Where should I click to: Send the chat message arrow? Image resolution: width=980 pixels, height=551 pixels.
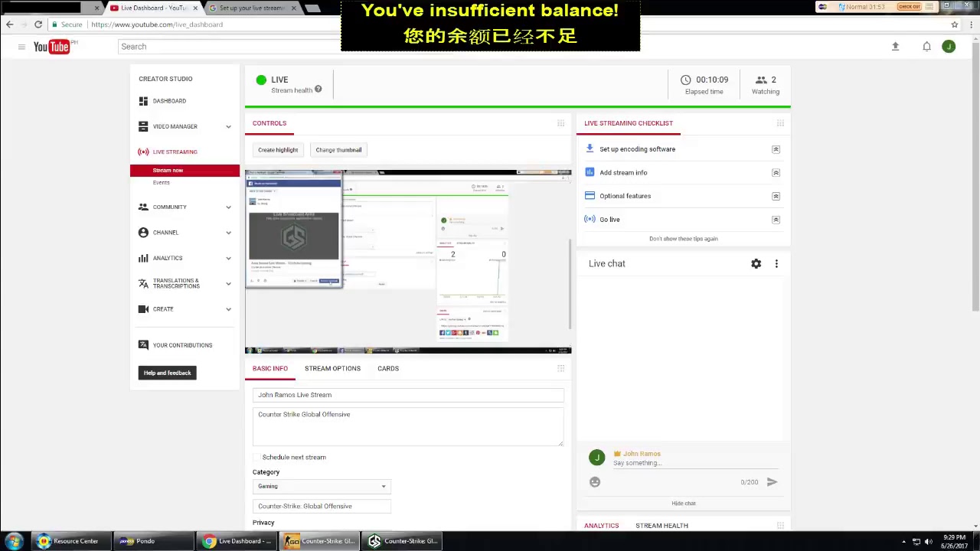(x=772, y=482)
